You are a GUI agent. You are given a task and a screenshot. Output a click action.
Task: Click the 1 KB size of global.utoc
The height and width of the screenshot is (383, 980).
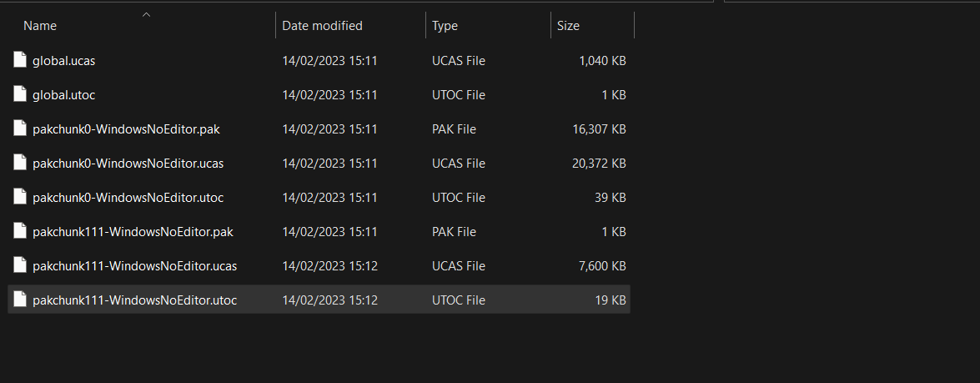[615, 95]
